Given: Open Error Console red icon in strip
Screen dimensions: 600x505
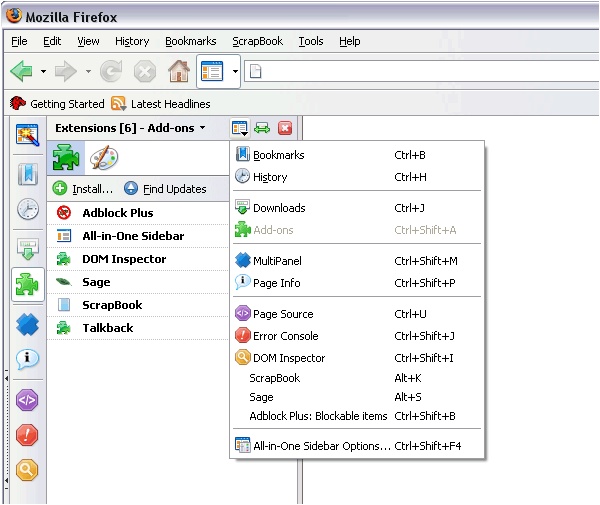Looking at the screenshot, I should 27,435.
